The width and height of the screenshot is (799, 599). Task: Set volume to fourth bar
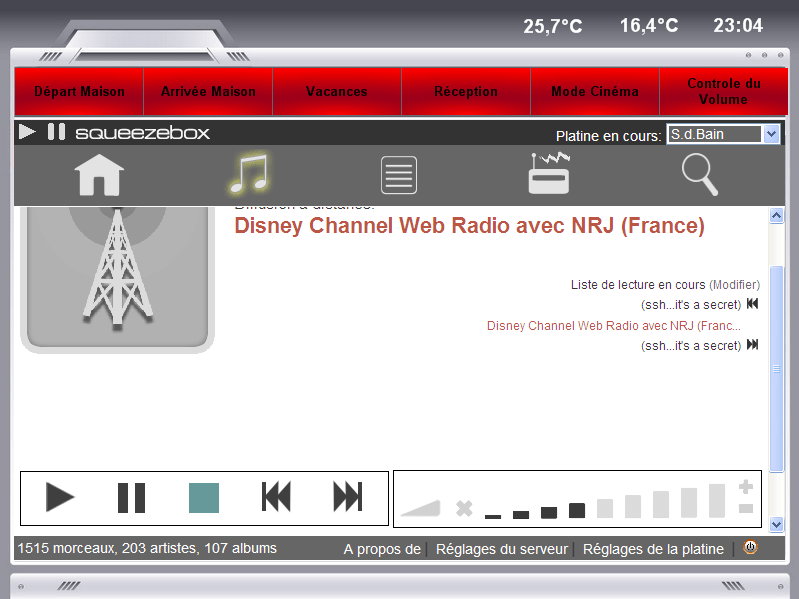(x=577, y=510)
